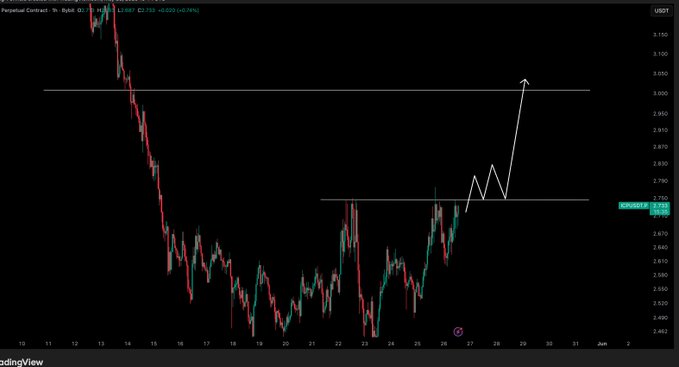Click price scale label 2.830
This screenshot has height=367, width=679.
[x=660, y=164]
